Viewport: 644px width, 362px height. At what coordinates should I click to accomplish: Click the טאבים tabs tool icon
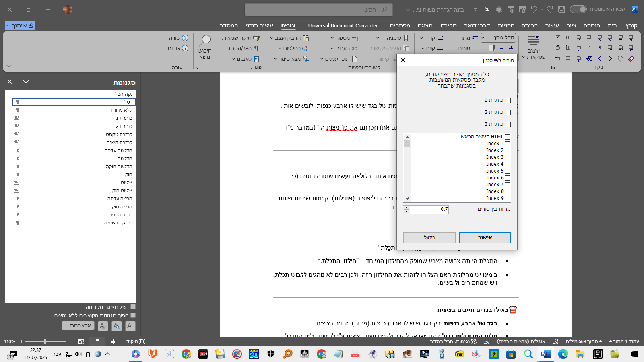[256, 59]
